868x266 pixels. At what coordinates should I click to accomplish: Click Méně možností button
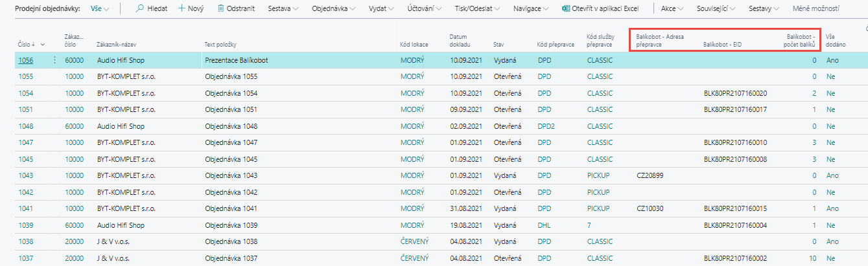815,9
